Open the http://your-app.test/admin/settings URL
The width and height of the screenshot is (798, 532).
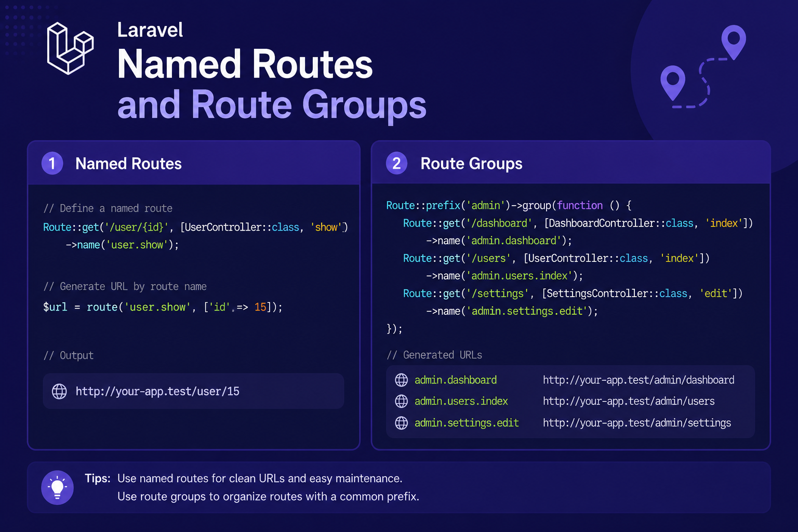click(x=637, y=423)
